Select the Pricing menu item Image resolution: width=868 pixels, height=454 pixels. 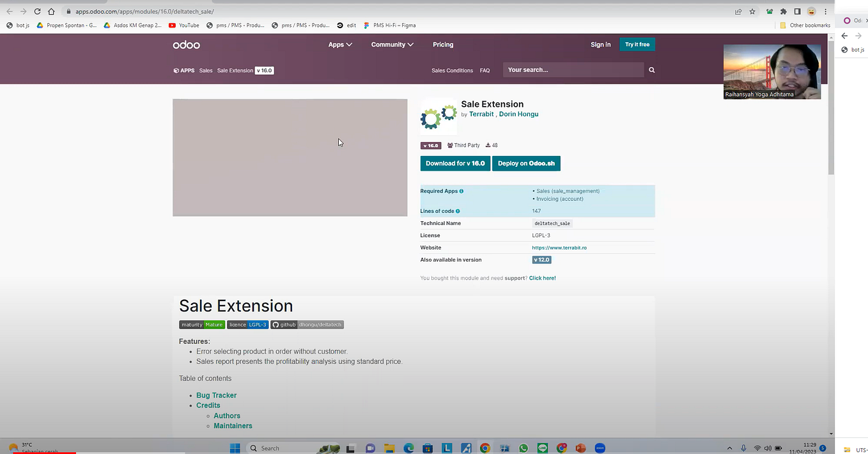442,44
